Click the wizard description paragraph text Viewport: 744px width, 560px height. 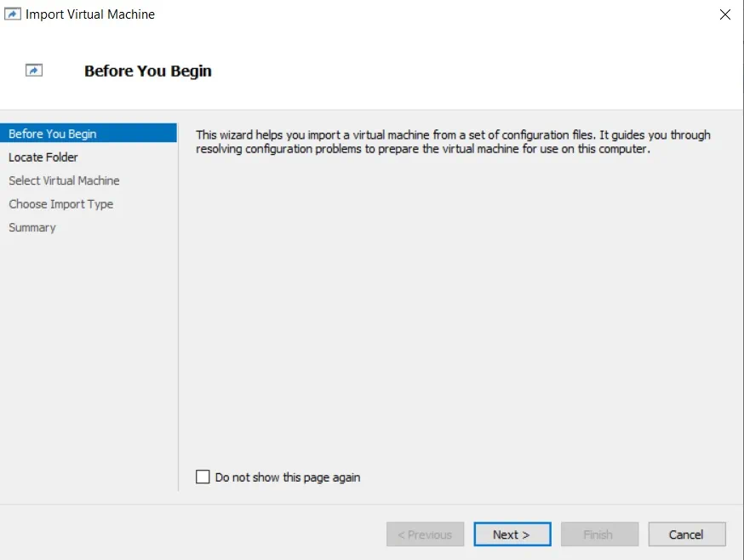click(x=451, y=141)
